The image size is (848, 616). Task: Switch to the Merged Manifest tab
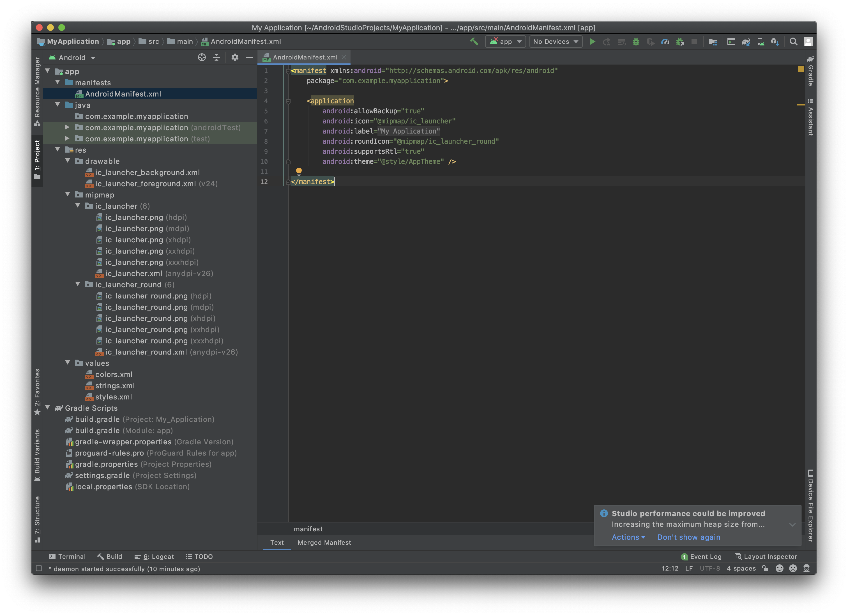coord(324,542)
